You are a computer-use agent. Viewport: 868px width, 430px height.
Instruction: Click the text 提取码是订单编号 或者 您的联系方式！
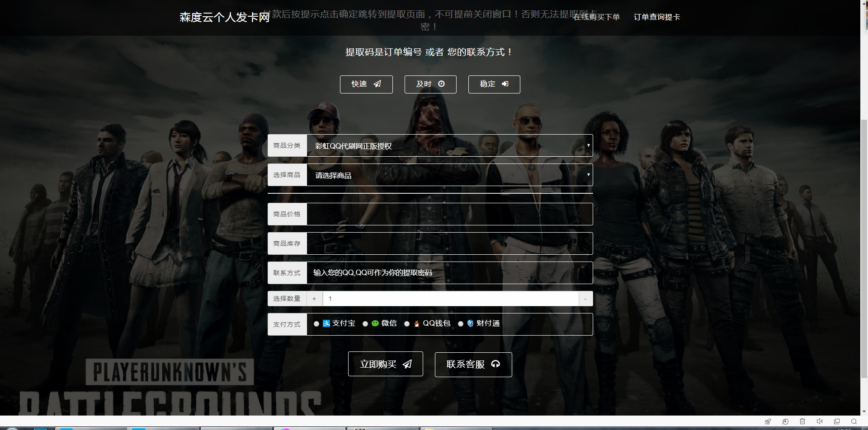(429, 52)
